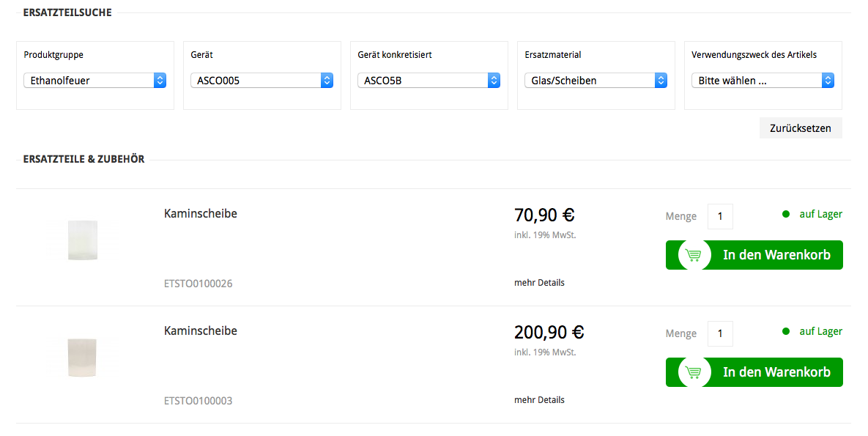Select the article number ETSTO0100026
The image size is (868, 436).
click(199, 284)
